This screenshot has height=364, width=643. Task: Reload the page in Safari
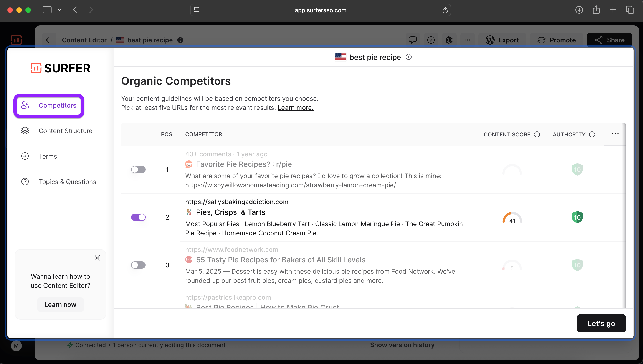(445, 10)
